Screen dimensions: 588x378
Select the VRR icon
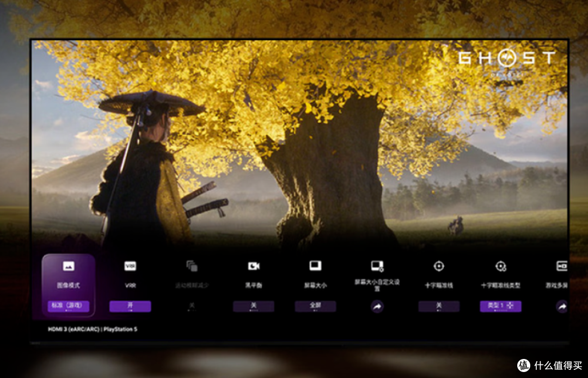(x=130, y=266)
